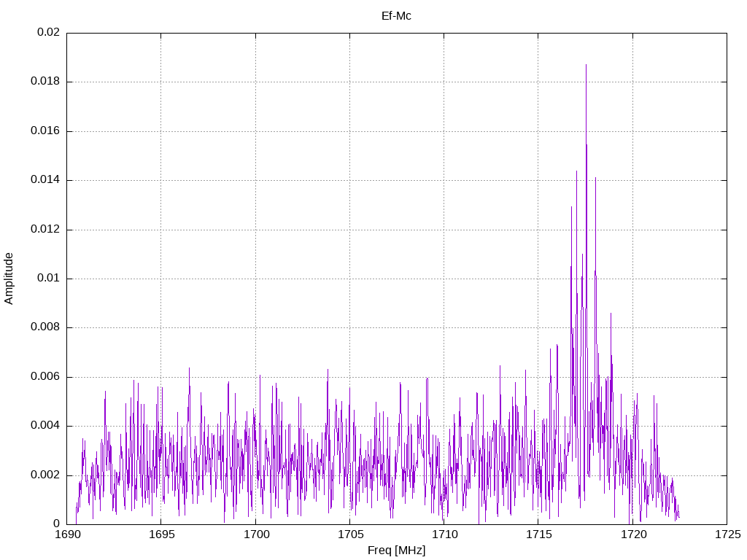The height and width of the screenshot is (560, 747).
Task: Click the y-axis tick label 0.014
Action: point(45,179)
